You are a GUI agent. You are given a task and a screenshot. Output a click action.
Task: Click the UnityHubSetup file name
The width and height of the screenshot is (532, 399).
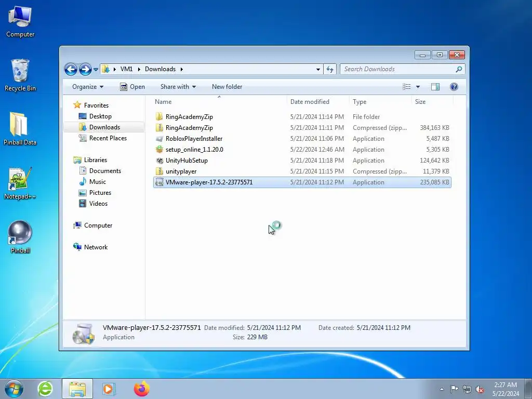(187, 160)
